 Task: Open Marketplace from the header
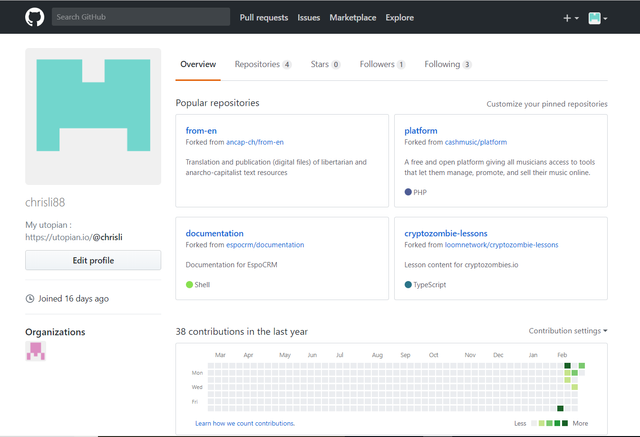(353, 18)
